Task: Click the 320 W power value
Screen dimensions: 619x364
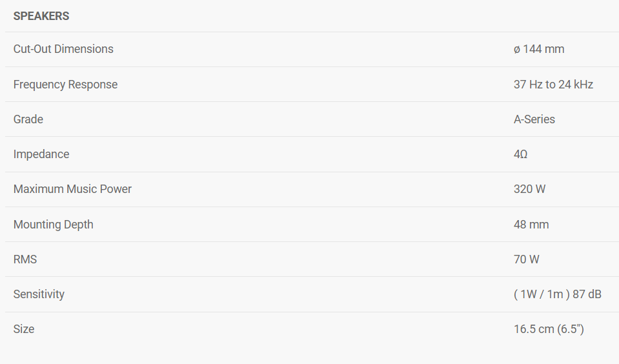Action: (530, 189)
